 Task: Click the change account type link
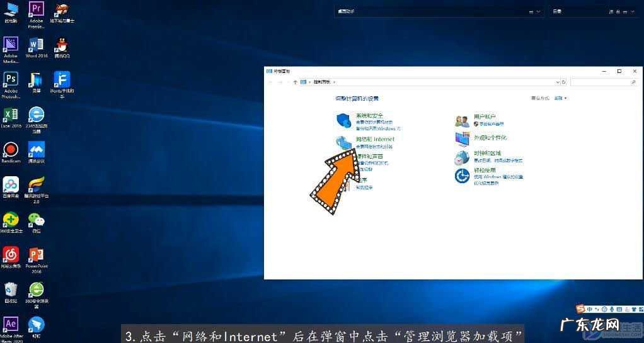coord(491,123)
